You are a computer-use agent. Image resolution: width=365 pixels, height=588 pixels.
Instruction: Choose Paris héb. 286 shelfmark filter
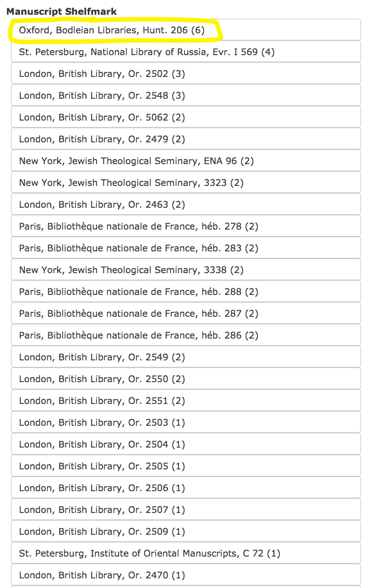(x=186, y=335)
